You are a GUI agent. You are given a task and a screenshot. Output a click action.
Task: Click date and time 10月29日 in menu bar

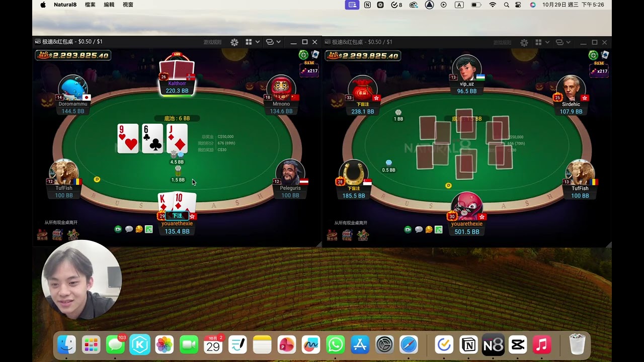pyautogui.click(x=573, y=5)
